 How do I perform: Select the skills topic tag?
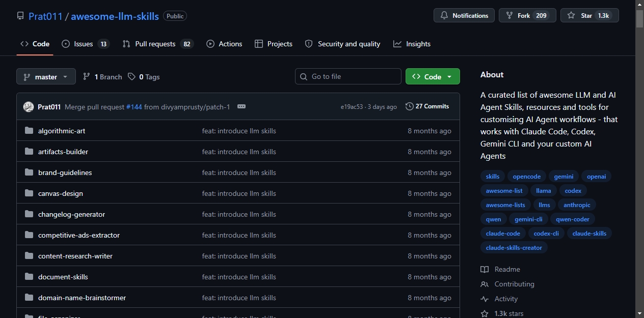(493, 177)
